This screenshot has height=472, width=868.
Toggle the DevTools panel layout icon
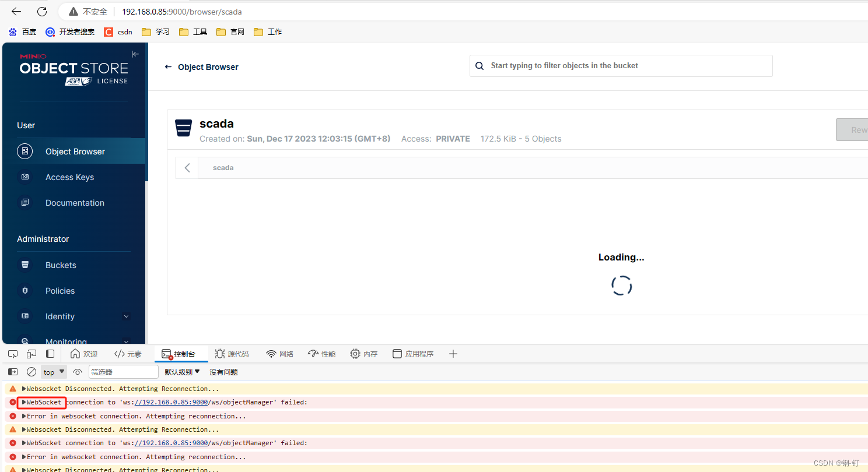50,353
